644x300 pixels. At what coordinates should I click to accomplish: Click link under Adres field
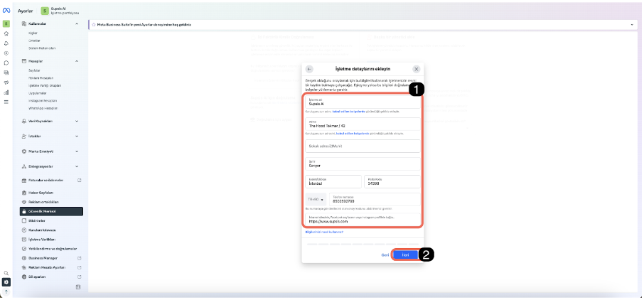coord(351,134)
